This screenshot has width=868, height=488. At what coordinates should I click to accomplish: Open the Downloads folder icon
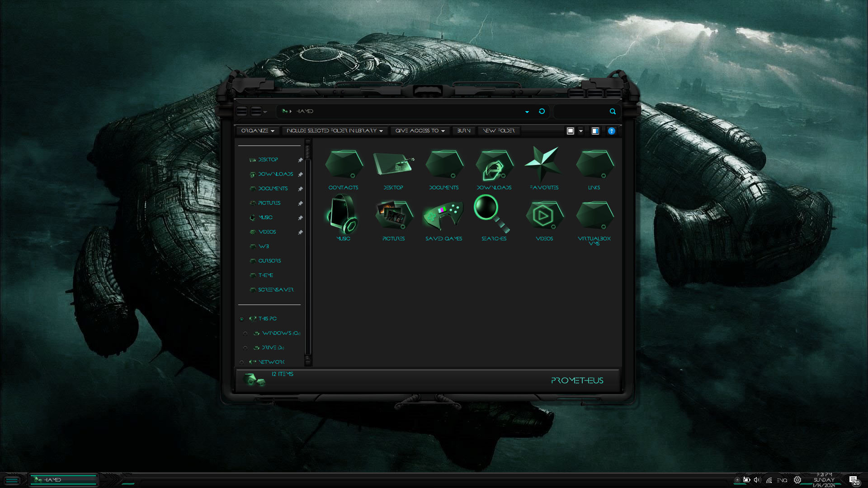(494, 166)
